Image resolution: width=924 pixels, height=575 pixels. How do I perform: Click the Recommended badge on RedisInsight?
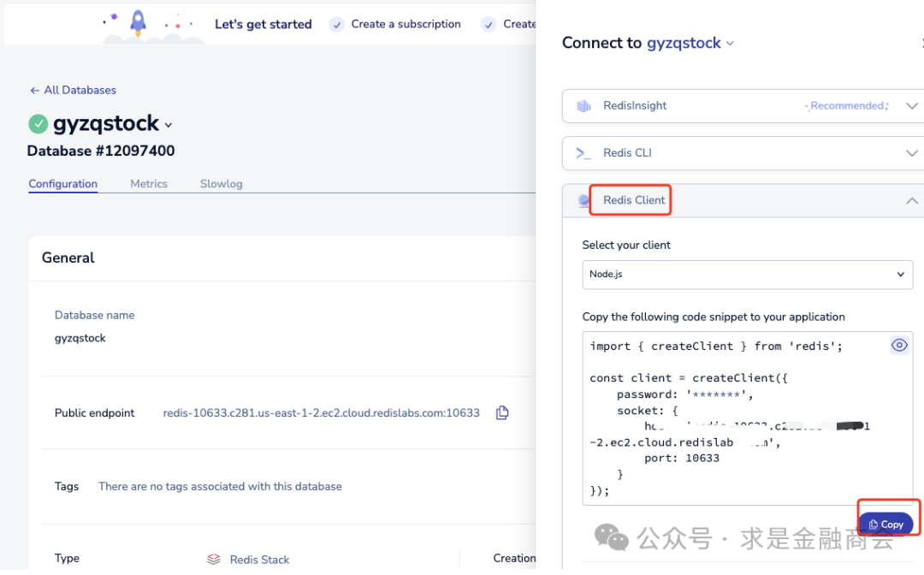click(847, 106)
